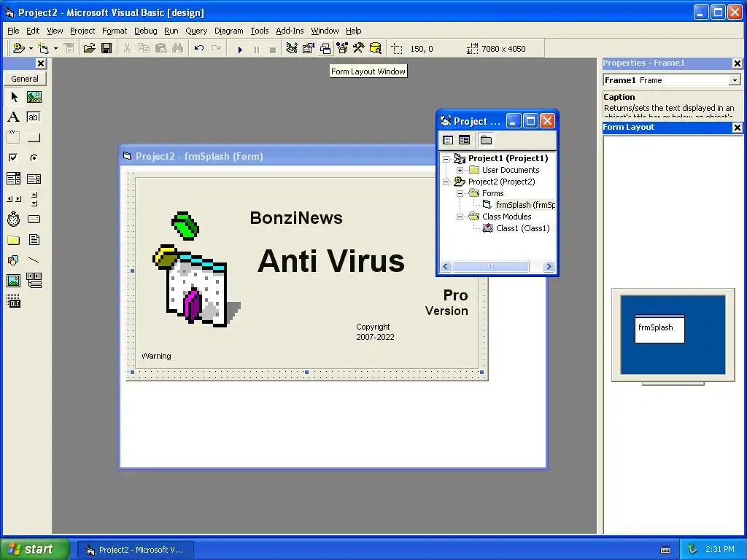Screen dimensions: 747x560
Task: Select the Timer control in the toolbox
Action: 14,219
